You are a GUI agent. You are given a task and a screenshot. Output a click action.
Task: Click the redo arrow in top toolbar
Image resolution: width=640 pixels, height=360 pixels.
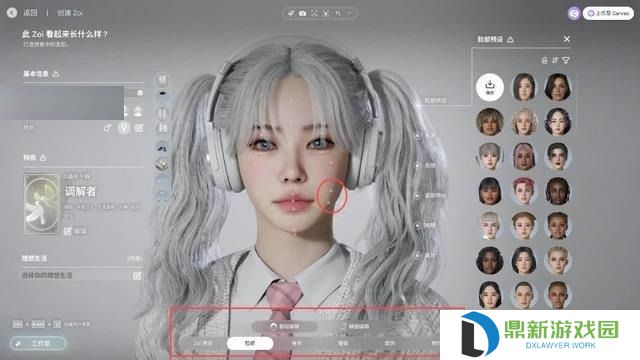(349, 13)
